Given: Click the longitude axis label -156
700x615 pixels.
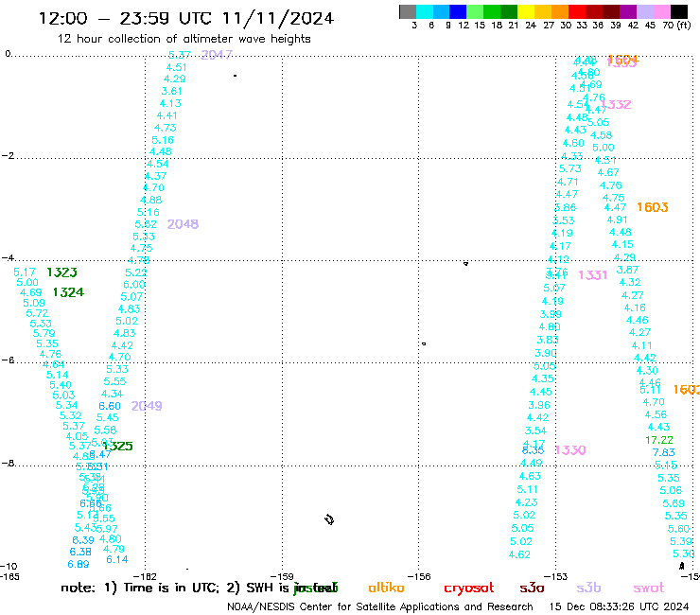Looking at the screenshot, I should [x=419, y=576].
